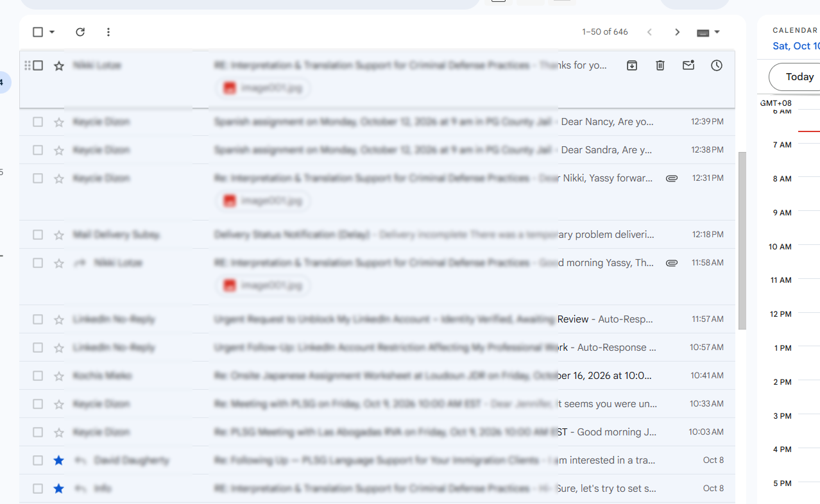Star the 12:39 PM email
This screenshot has height=504, width=820.
pyautogui.click(x=59, y=122)
